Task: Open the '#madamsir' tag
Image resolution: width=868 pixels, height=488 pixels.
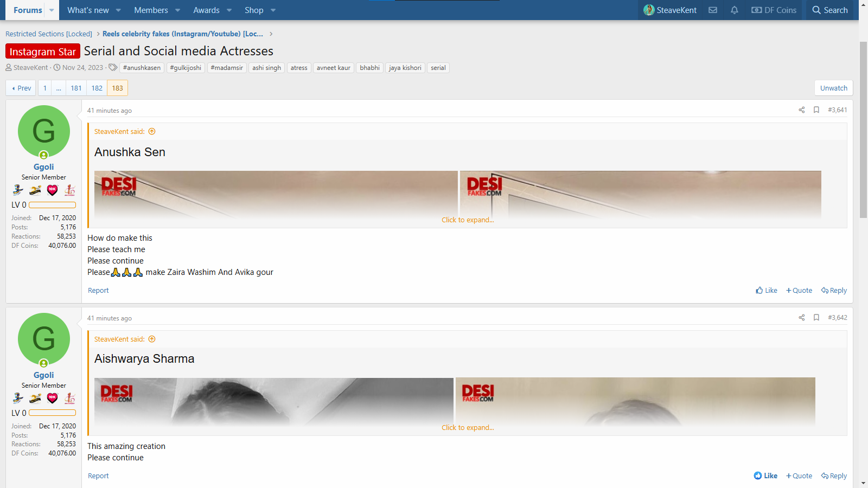Action: coord(227,68)
